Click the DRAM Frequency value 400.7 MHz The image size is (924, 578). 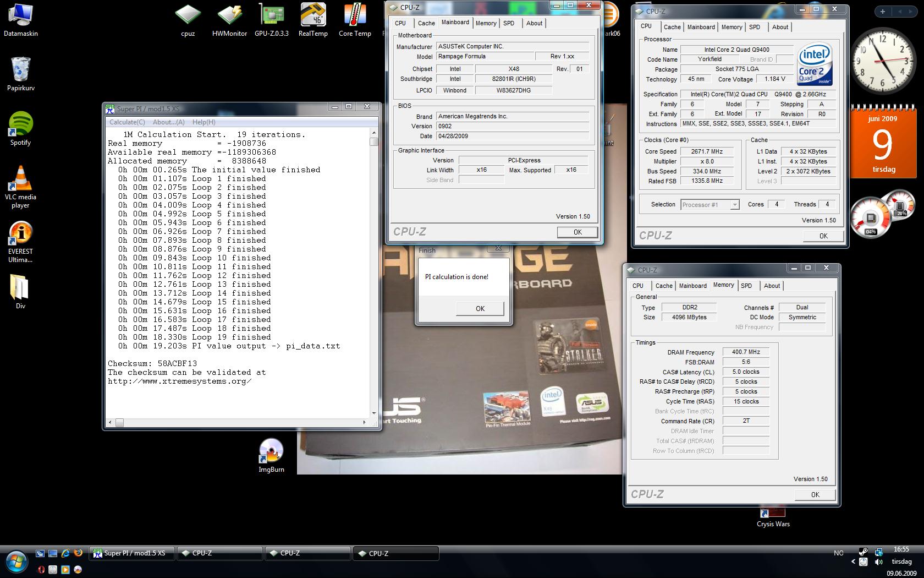tap(746, 352)
